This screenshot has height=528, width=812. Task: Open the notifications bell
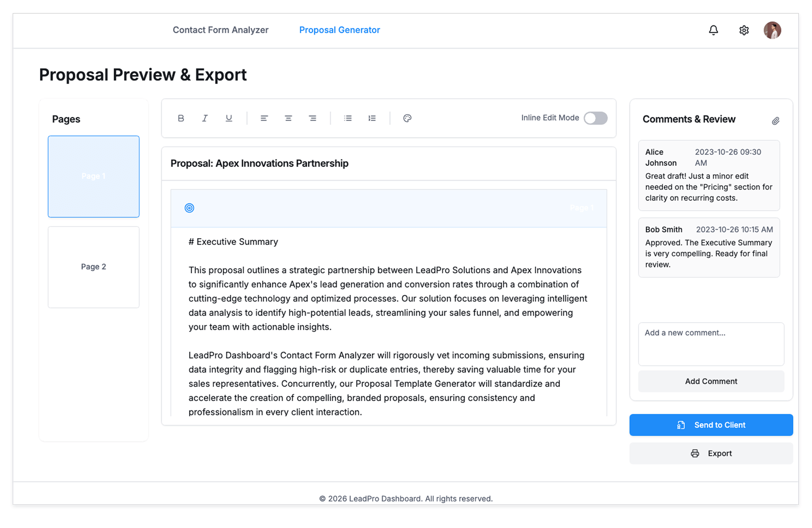pyautogui.click(x=713, y=30)
